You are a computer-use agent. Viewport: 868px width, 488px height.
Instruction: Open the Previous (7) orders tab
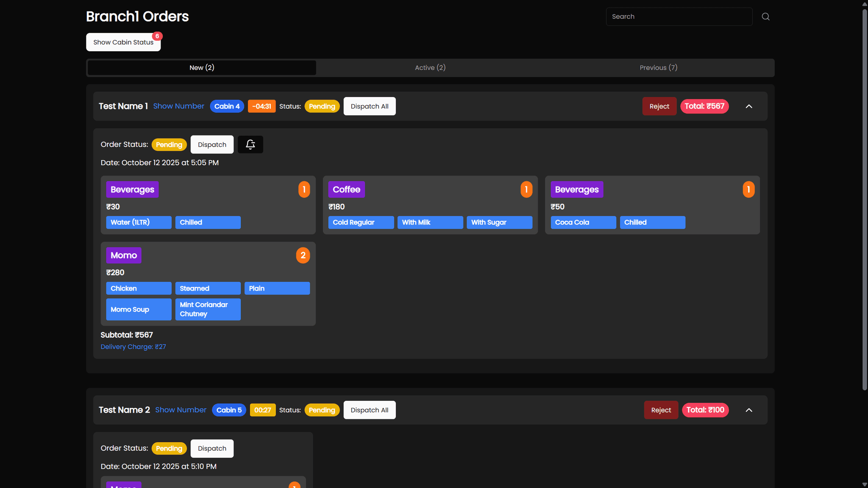tap(658, 67)
